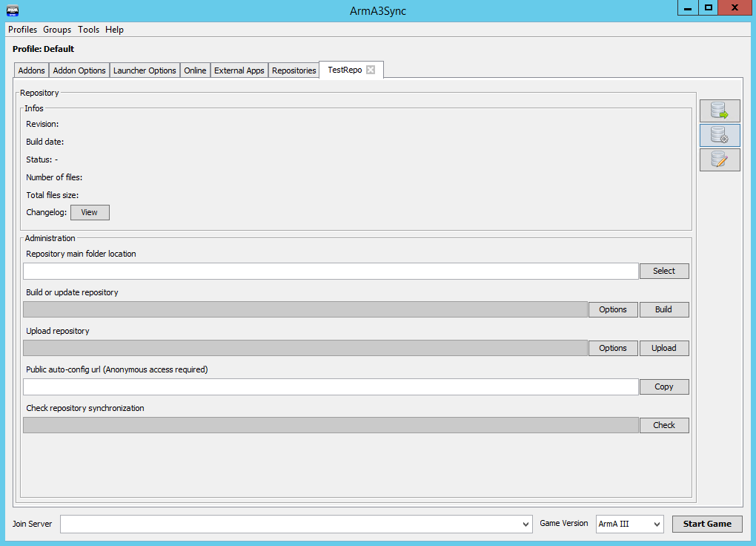The height and width of the screenshot is (546, 756).
Task: Select the TestRepo tab
Action: (x=345, y=70)
